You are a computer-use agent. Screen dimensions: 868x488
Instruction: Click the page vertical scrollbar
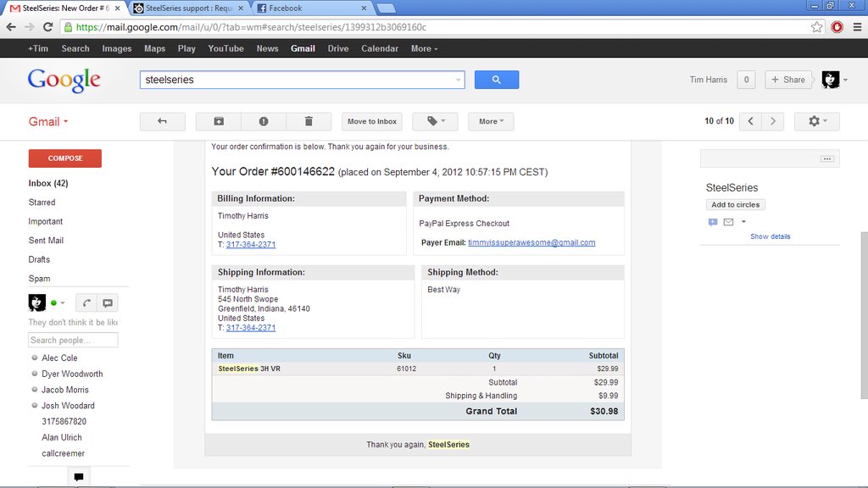(x=864, y=315)
